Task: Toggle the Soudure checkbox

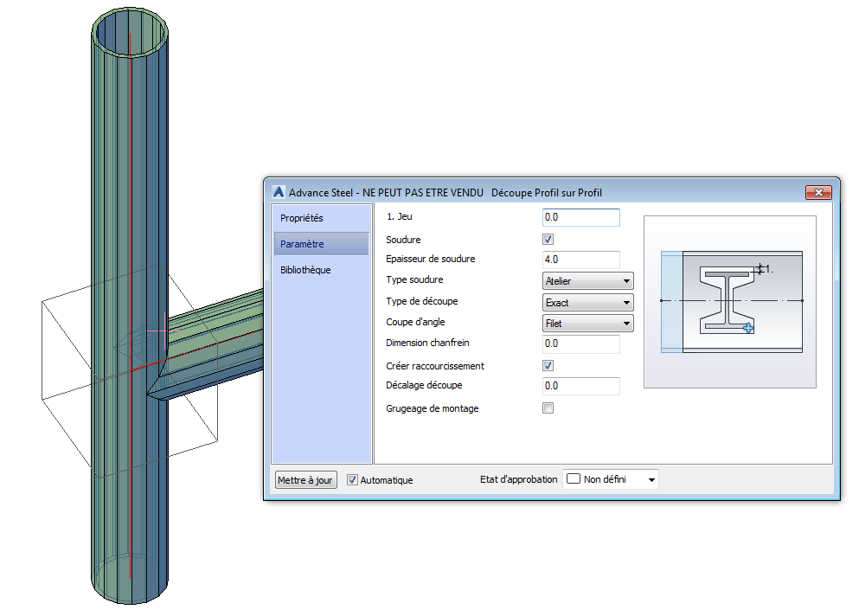Action: 548,240
